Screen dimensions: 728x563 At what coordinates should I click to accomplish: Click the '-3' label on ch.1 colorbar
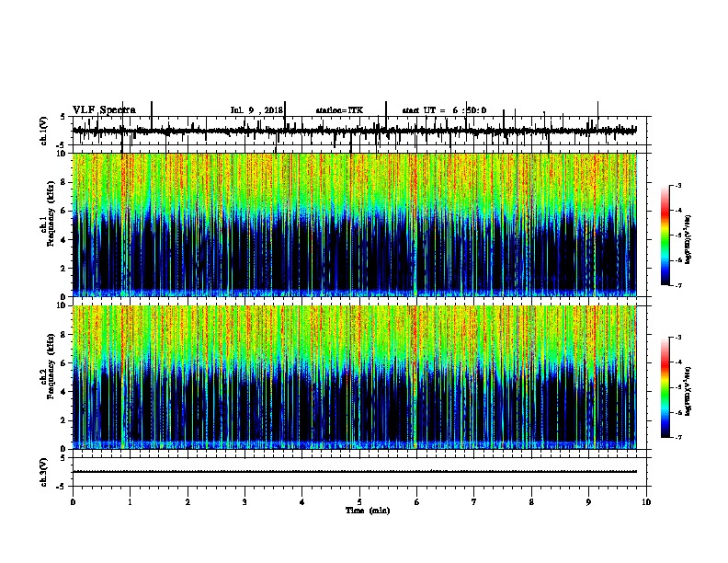(678, 185)
